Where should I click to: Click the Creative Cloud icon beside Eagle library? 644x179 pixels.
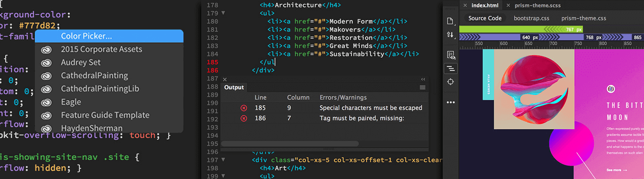tap(46, 102)
